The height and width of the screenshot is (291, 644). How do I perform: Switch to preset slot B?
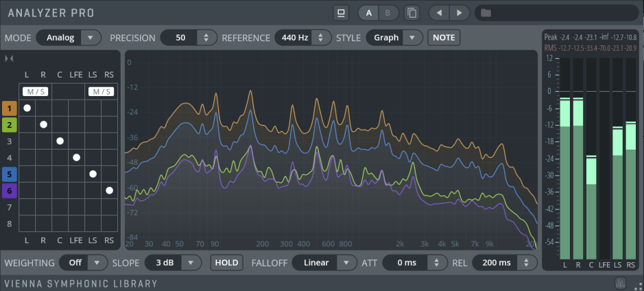click(x=388, y=13)
